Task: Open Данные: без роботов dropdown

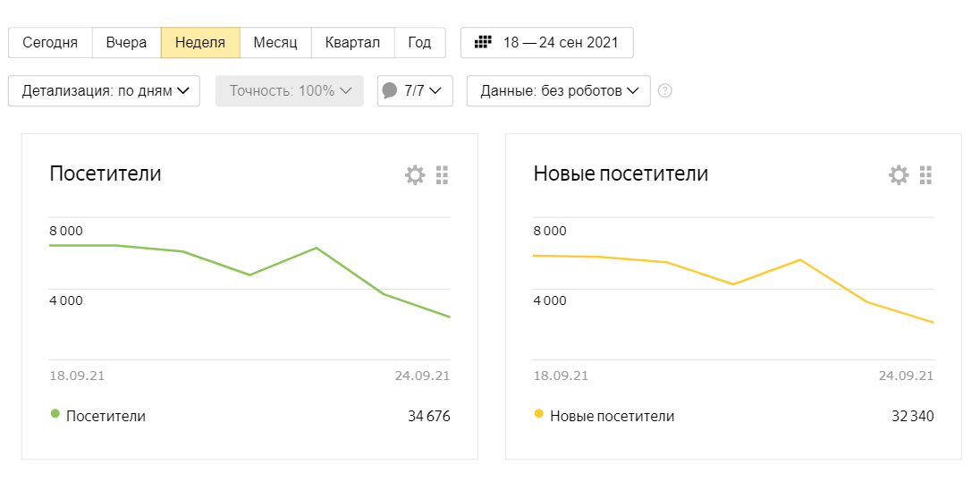Action: click(x=559, y=90)
